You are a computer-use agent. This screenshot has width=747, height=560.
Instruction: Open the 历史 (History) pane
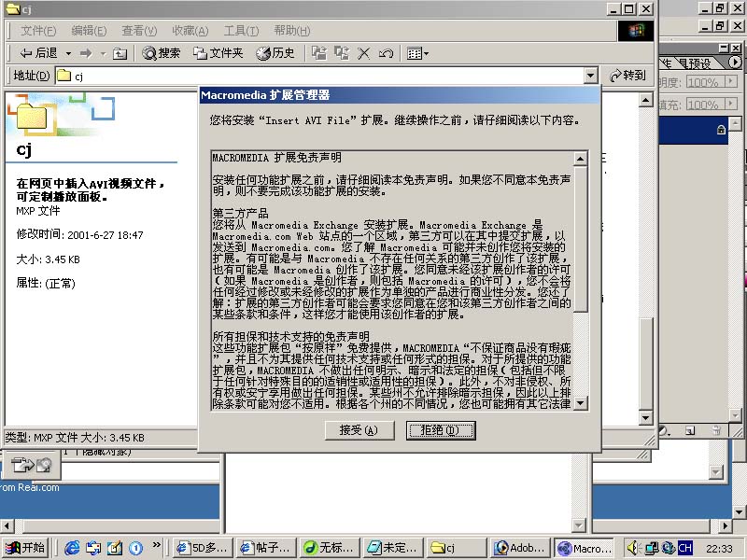point(275,53)
